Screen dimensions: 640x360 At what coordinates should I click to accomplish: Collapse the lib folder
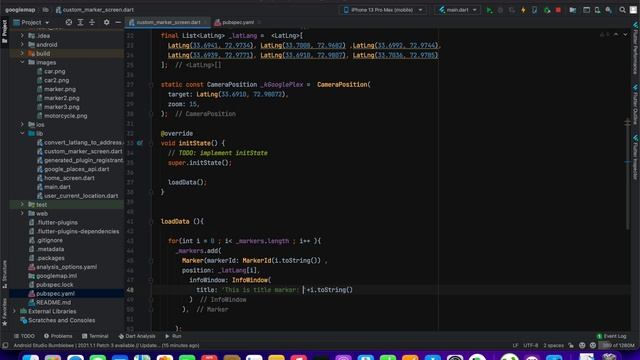tap(22, 133)
